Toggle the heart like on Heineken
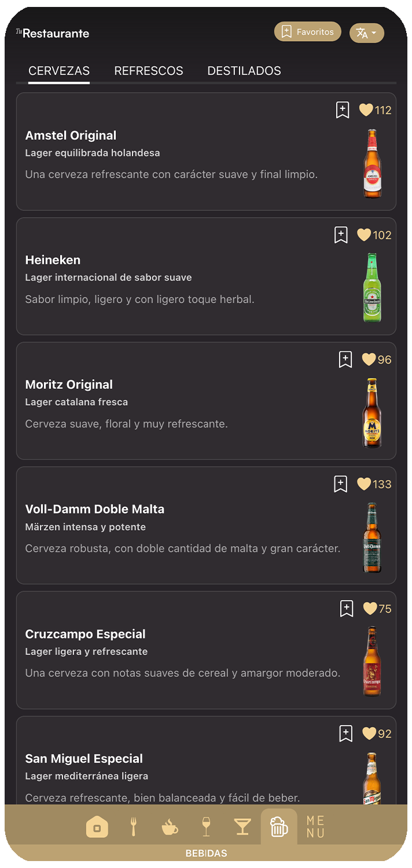Image resolution: width=412 pixels, height=868 pixels. click(364, 235)
